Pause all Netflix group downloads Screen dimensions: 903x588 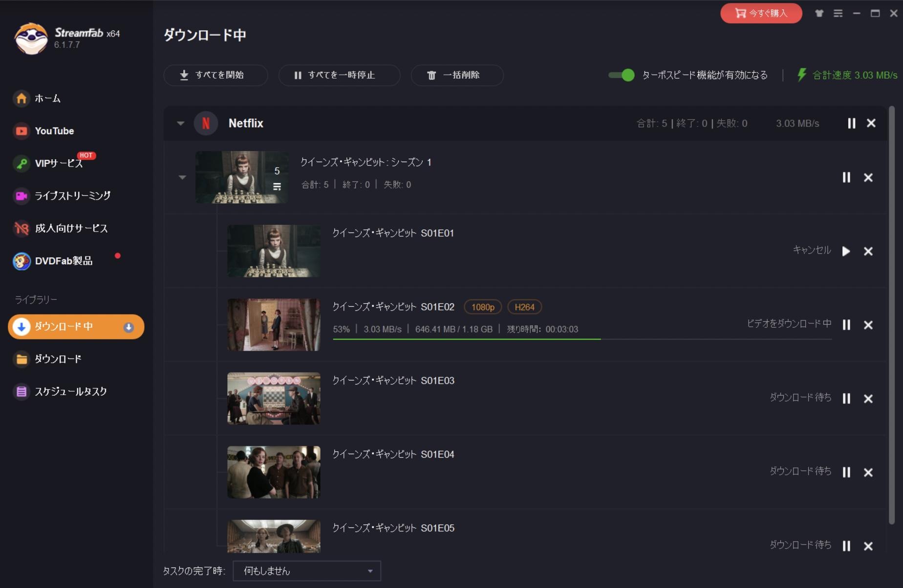(852, 124)
